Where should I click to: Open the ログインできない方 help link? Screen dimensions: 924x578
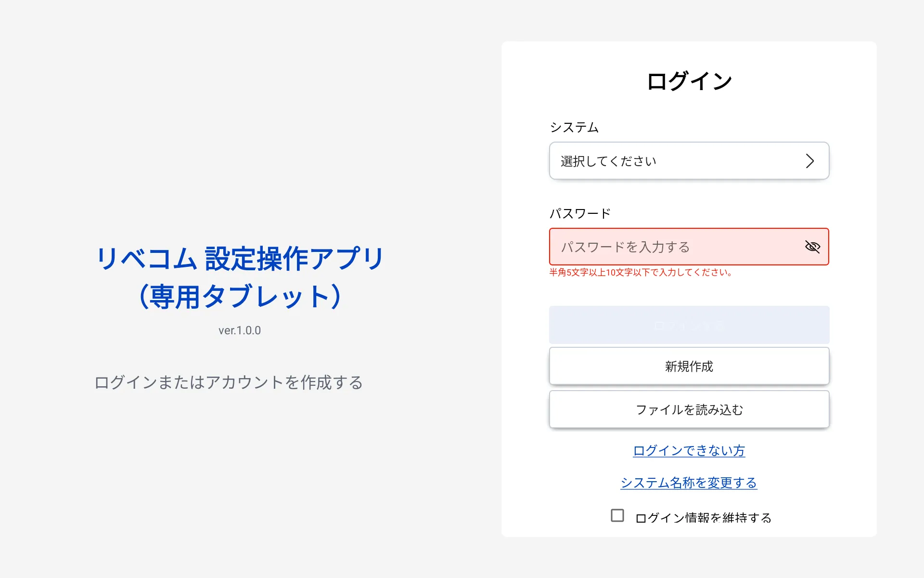coord(689,450)
